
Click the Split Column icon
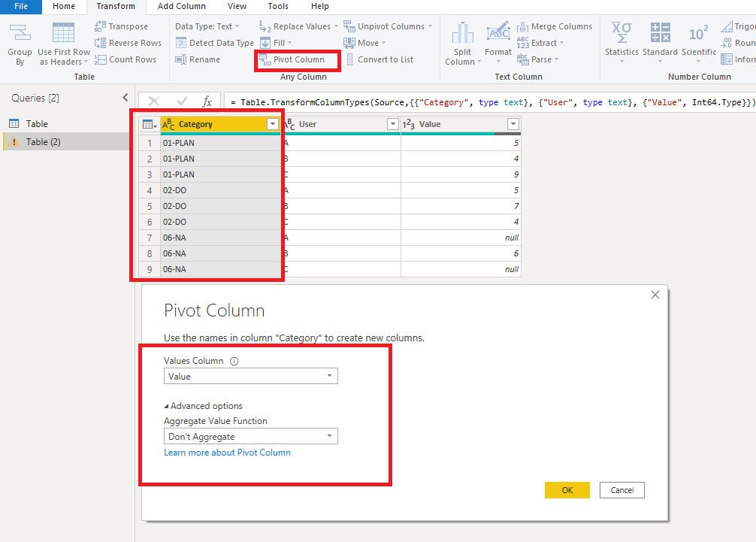click(463, 33)
